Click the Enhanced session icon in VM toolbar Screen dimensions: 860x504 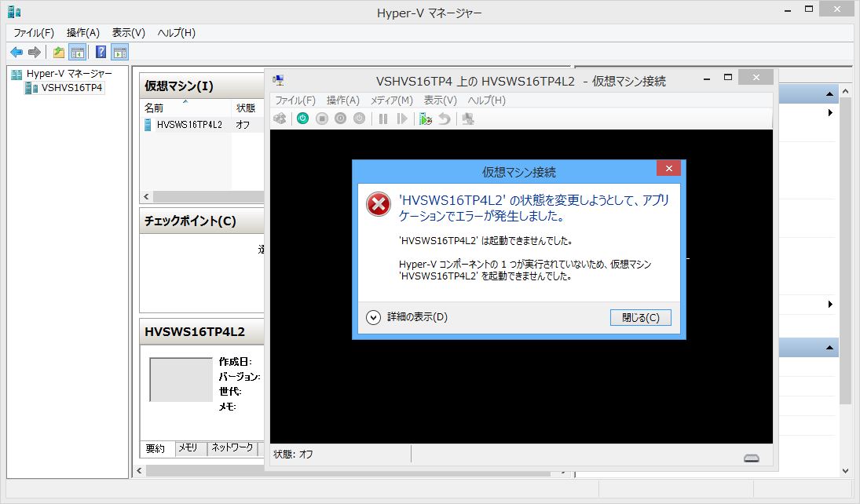pyautogui.click(x=468, y=119)
